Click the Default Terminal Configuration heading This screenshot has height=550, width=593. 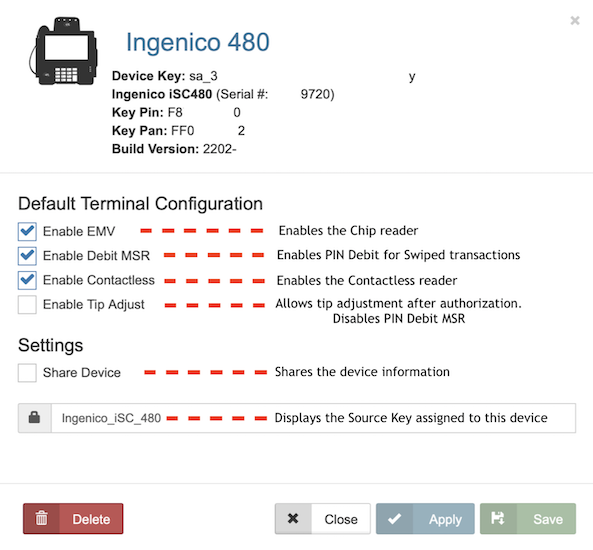tap(140, 204)
